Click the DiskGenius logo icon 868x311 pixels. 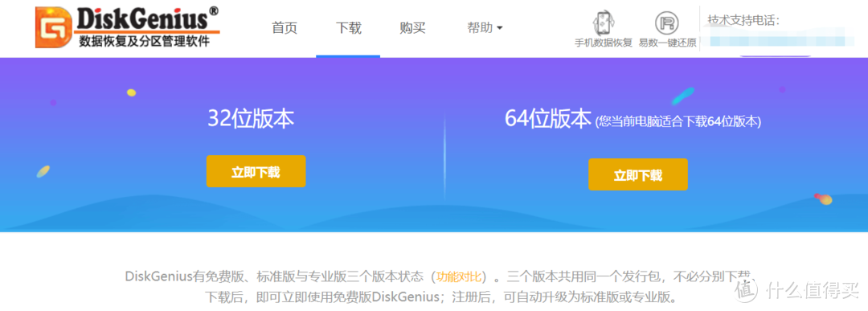click(x=53, y=27)
